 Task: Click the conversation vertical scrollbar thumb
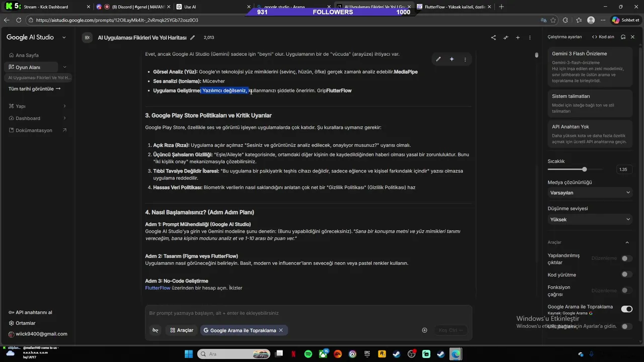[x=537, y=55]
